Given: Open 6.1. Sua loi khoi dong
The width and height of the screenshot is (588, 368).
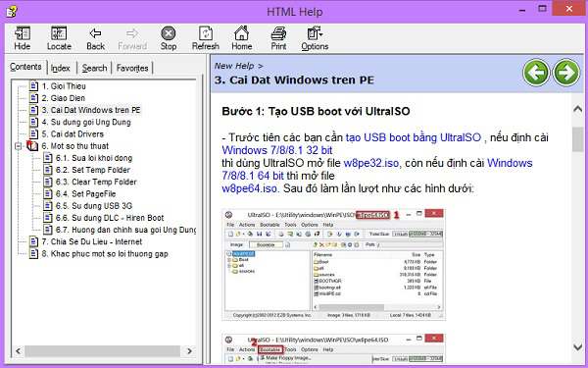Looking at the screenshot, I should tap(94, 158).
